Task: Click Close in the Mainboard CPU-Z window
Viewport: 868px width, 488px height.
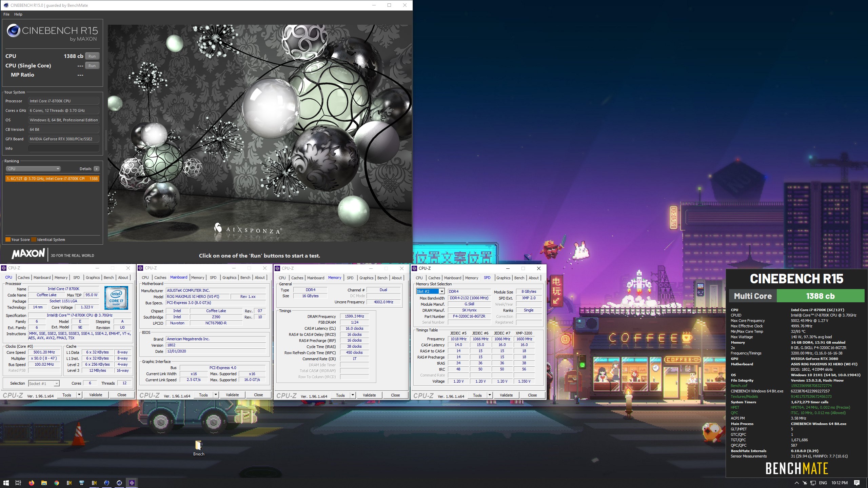Action: coord(258,395)
